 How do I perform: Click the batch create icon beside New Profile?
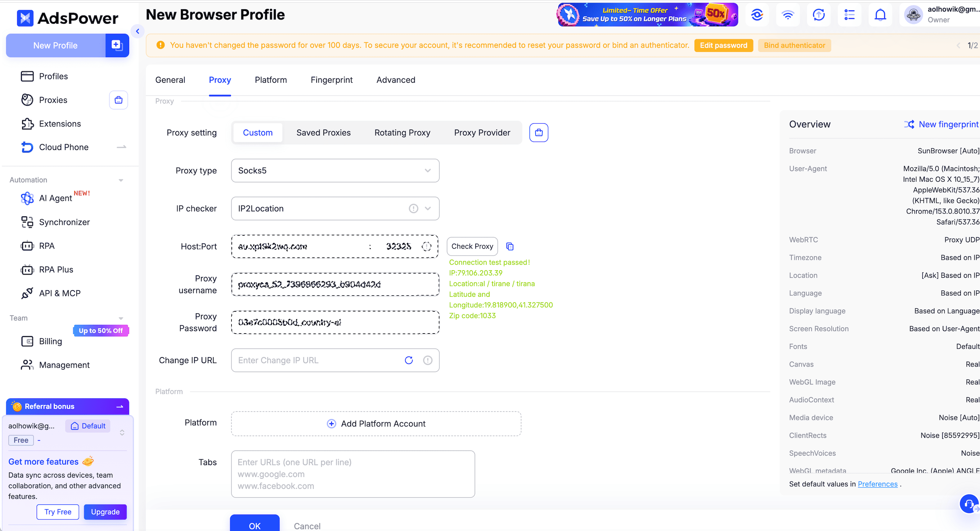117,45
